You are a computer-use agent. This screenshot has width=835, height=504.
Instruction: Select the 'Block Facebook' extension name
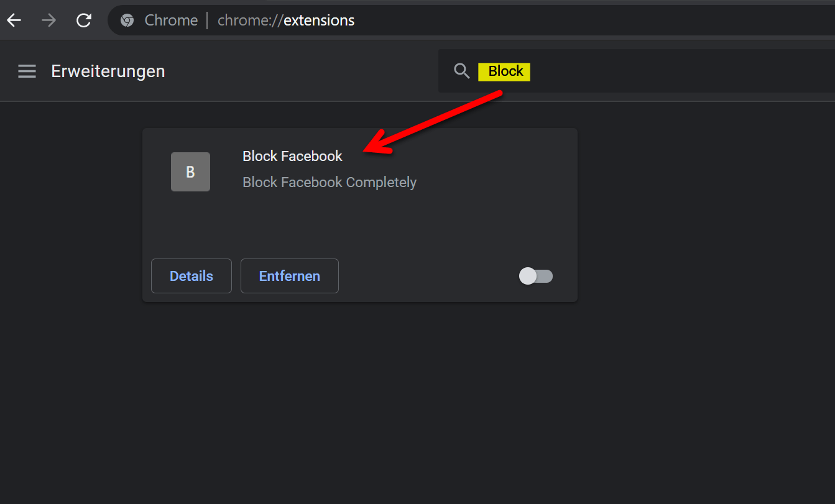point(292,156)
